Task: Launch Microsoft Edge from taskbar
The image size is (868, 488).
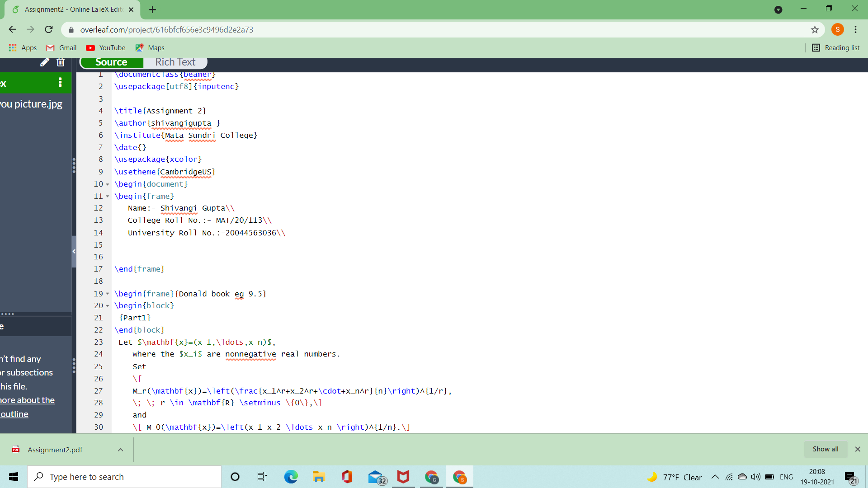Action: 291,477
